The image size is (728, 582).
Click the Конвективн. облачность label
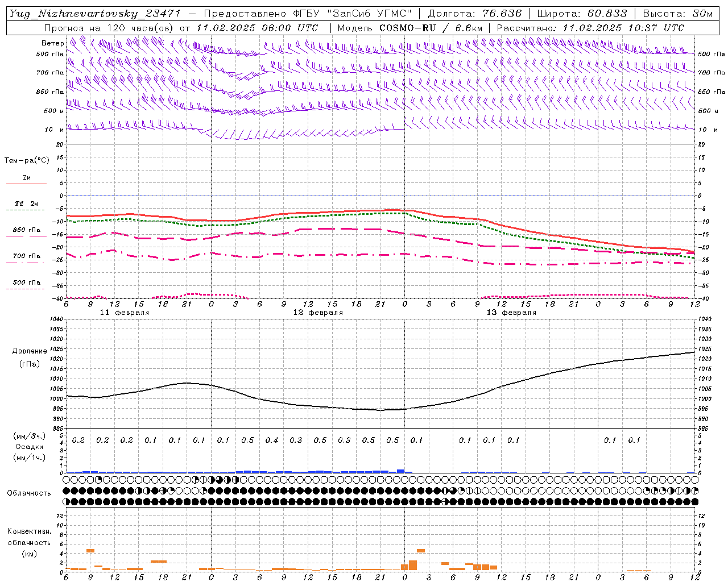coord(29,537)
